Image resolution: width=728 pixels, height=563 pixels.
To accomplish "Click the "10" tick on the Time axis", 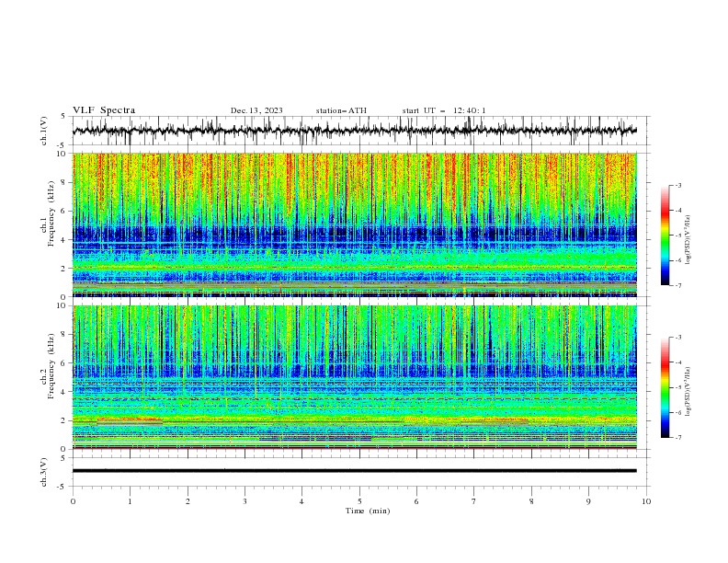I will [646, 501].
